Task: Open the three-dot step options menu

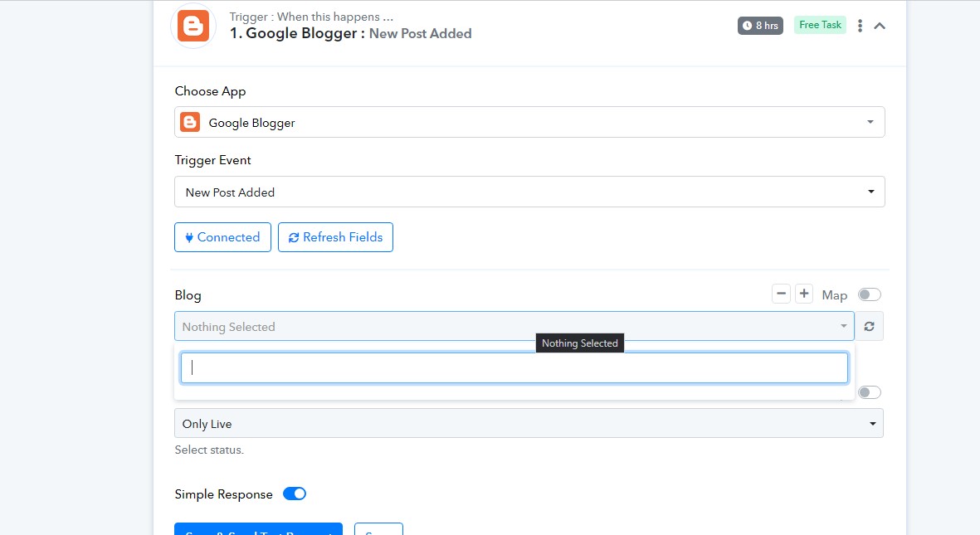Action: (860, 26)
